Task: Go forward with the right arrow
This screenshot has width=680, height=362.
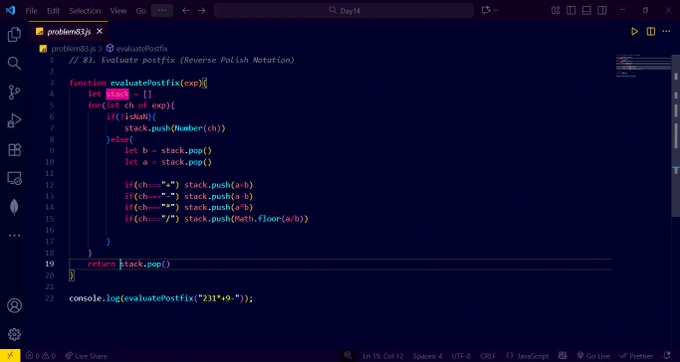Action: click(202, 10)
